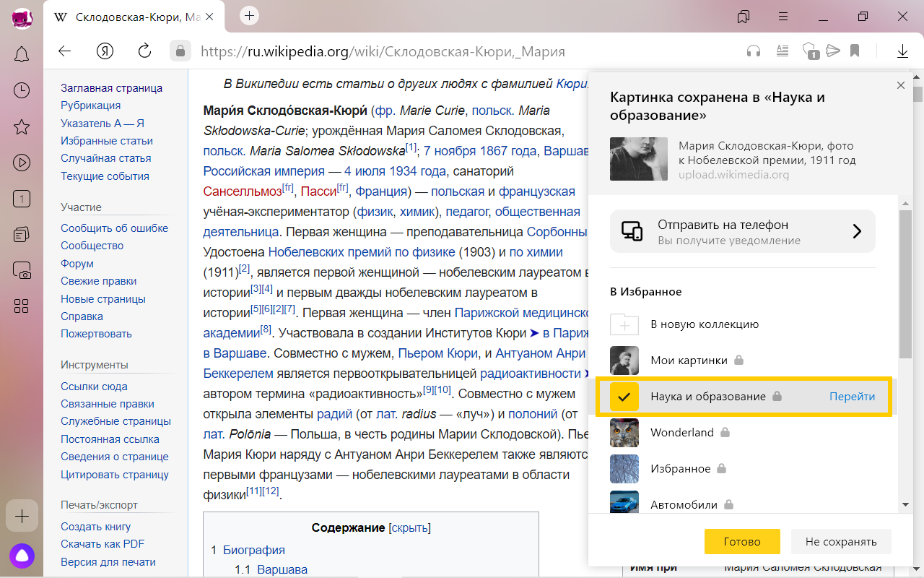Open downloads arrow icon
The height and width of the screenshot is (578, 924).
click(902, 51)
